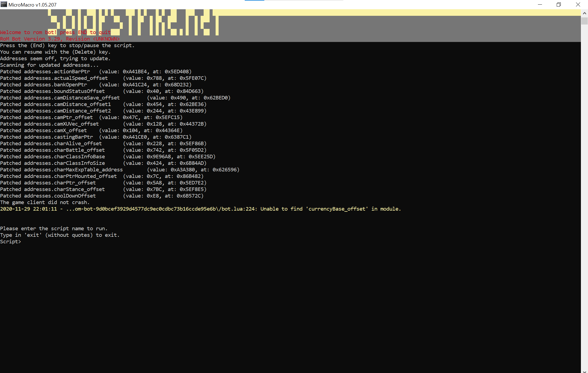The width and height of the screenshot is (588, 373).
Task: Click the MicroMacro icon in title bar
Action: pyautogui.click(x=4, y=4)
